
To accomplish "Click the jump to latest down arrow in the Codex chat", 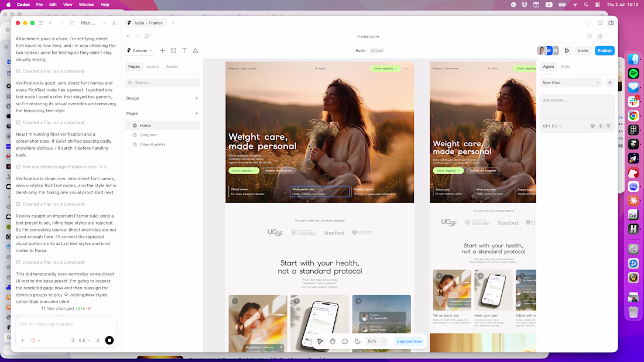I will pyautogui.click(x=66, y=294).
